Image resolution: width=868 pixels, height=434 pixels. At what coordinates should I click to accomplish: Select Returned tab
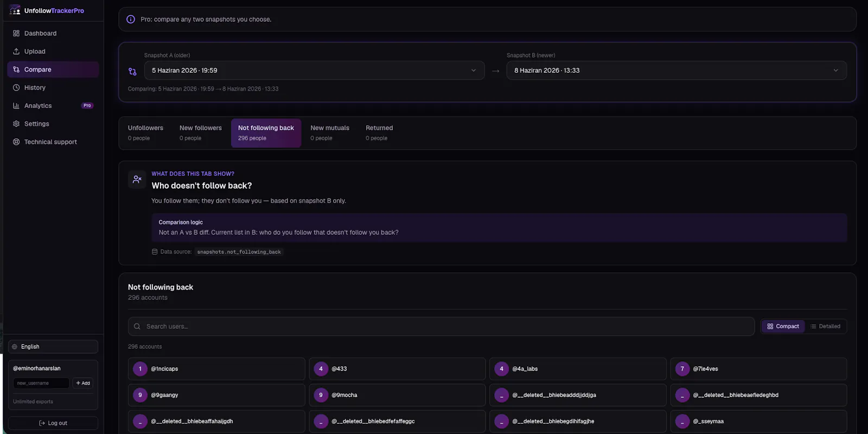(x=379, y=133)
